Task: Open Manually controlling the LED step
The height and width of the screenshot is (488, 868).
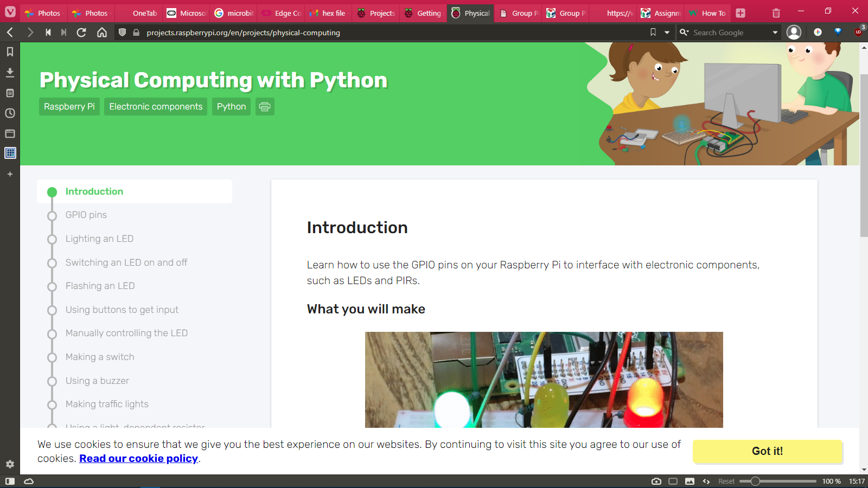Action: click(126, 333)
